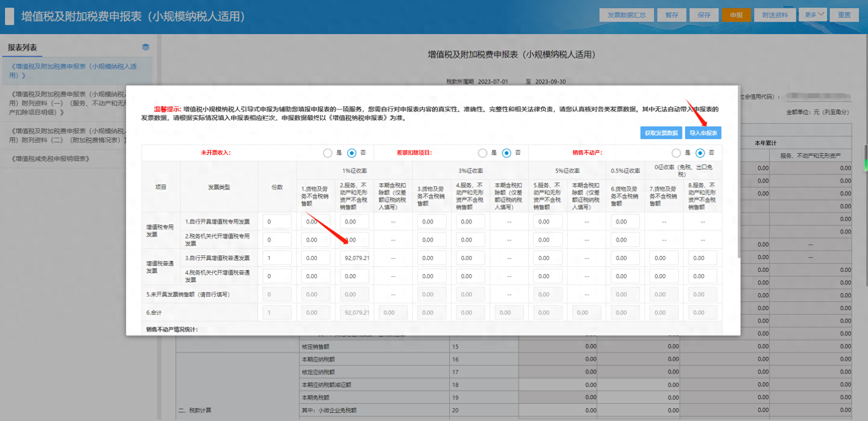Click the blue 获取发票数据 button

click(661, 132)
